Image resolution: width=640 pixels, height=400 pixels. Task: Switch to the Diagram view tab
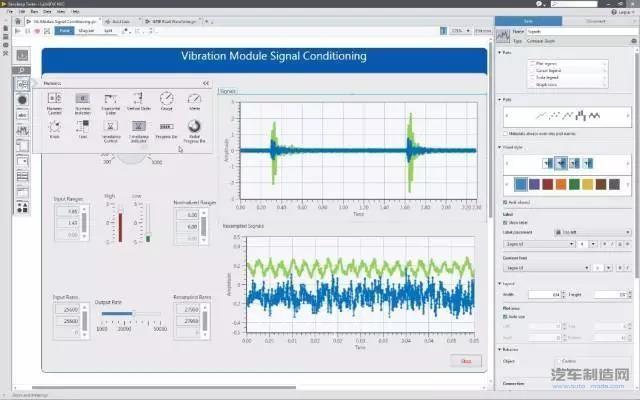[86, 31]
